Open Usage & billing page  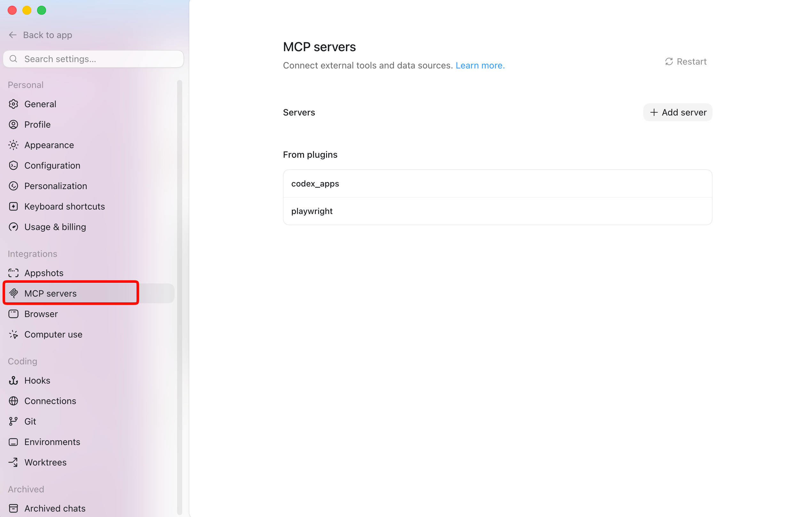click(x=89, y=227)
